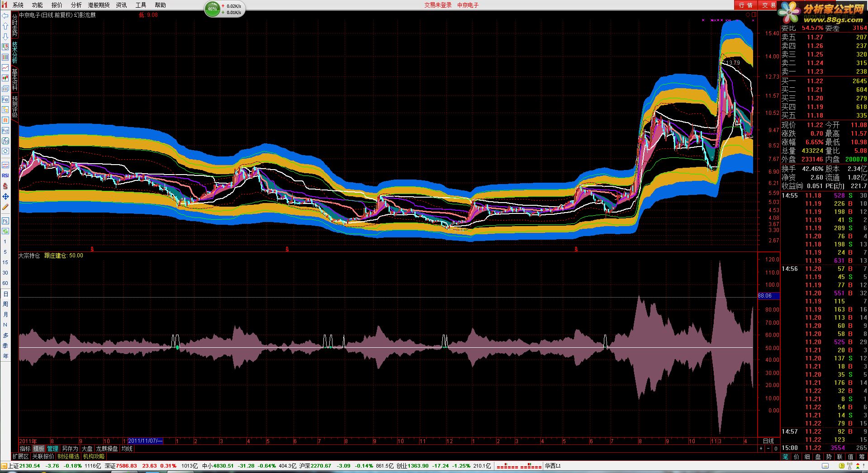Click the 行情 button at top right
The width and height of the screenshot is (868, 473).
coord(745,5)
